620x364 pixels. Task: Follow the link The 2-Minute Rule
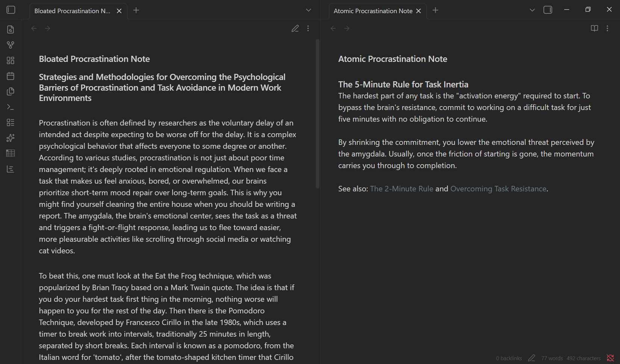coord(401,189)
